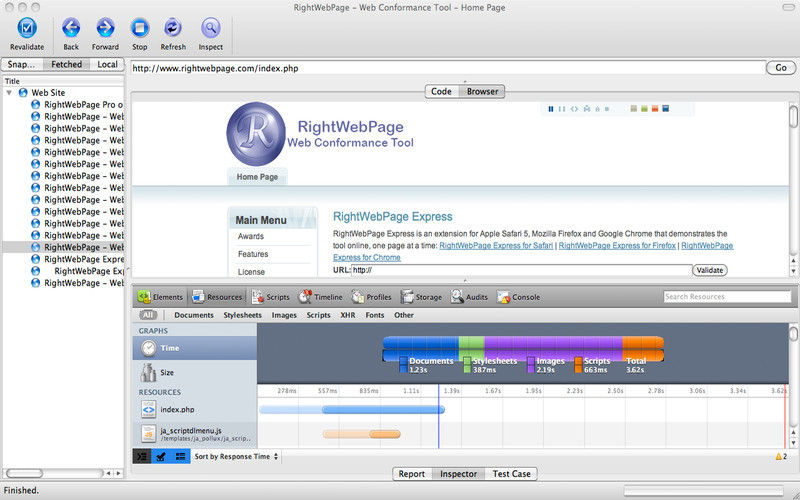Image resolution: width=800 pixels, height=500 pixels.
Task: Click the ja_scriptdlmenu.js file icon
Action: coord(148,434)
